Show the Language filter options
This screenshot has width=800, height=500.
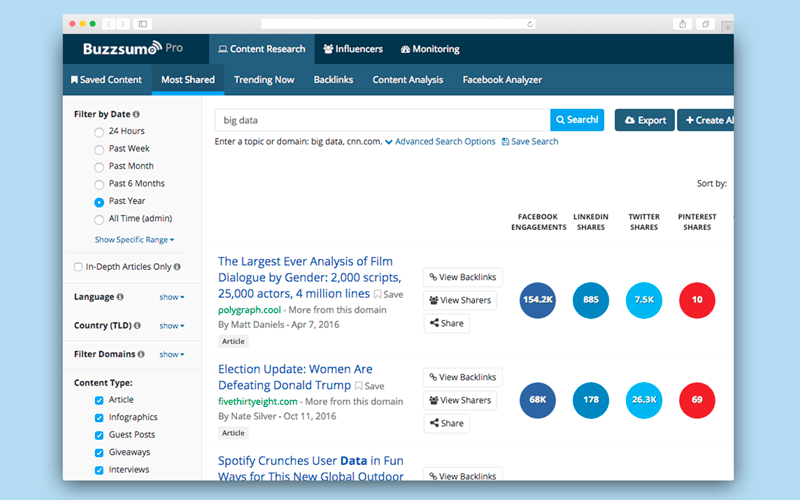pos(172,297)
